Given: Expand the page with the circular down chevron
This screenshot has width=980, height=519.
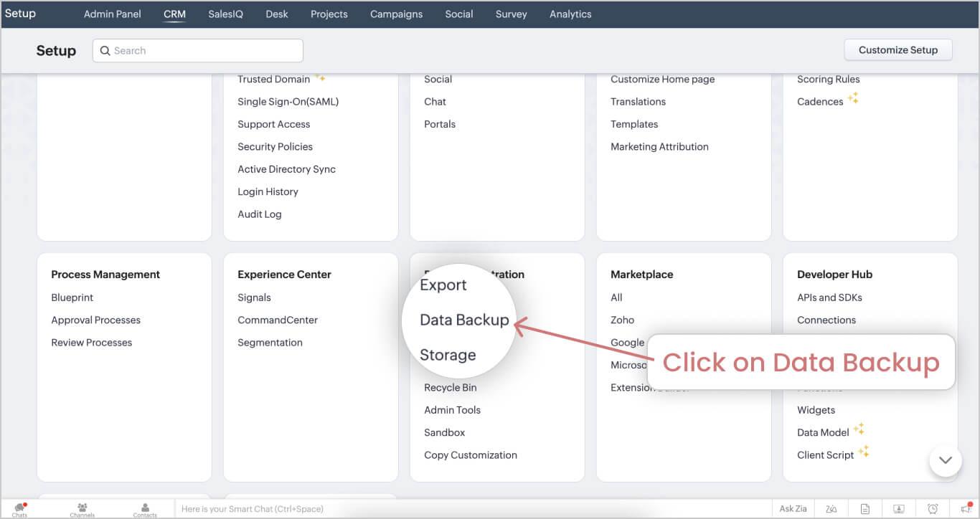Looking at the screenshot, I should click(x=945, y=461).
